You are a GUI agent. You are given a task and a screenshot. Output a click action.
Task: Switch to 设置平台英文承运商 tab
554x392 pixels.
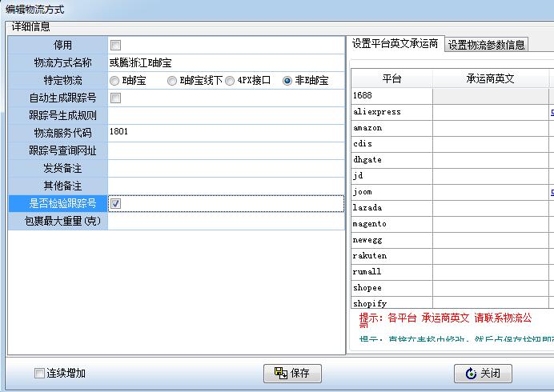coord(395,44)
